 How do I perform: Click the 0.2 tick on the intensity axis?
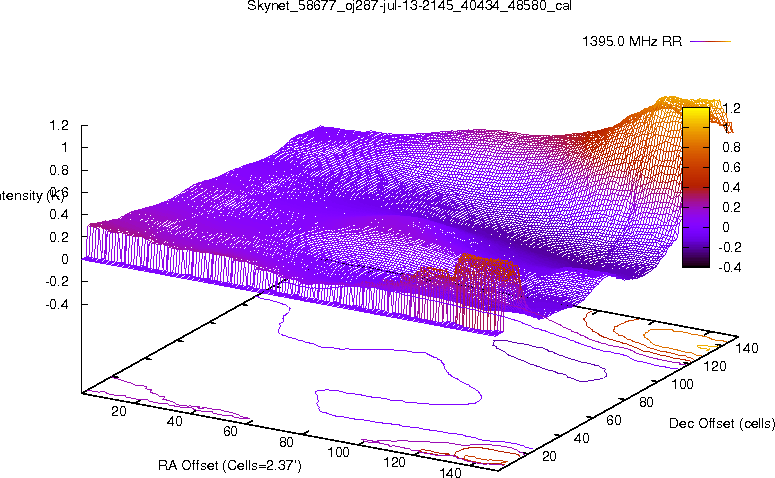click(59, 237)
